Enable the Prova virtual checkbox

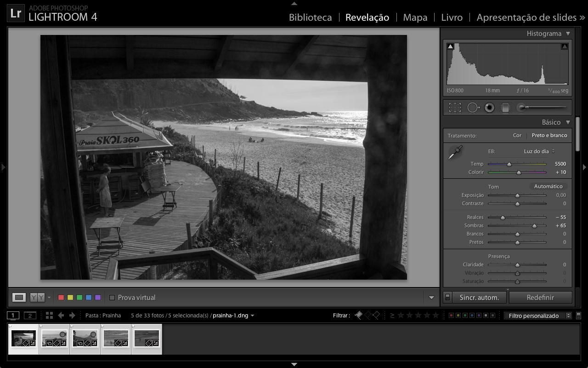point(112,298)
